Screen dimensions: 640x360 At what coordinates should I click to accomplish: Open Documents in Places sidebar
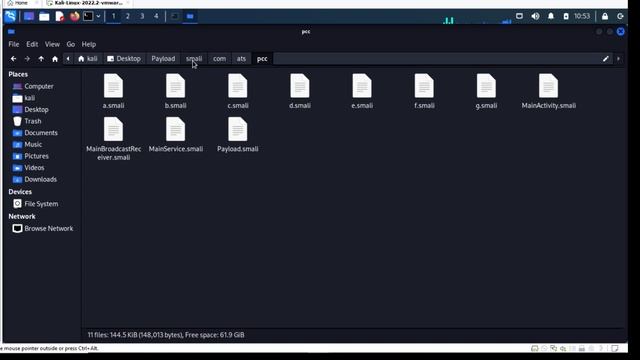coord(35,133)
